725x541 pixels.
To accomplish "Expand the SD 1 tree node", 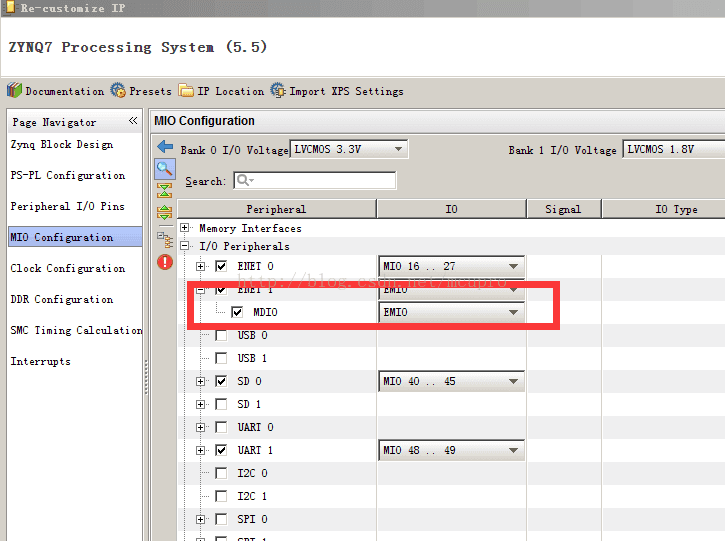I will point(200,404).
